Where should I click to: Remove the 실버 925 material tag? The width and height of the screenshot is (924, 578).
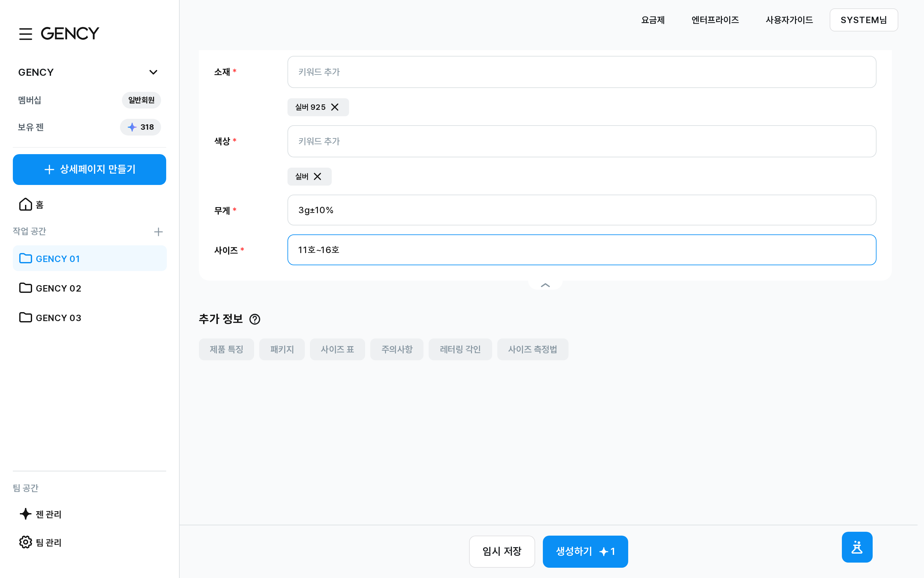(335, 107)
